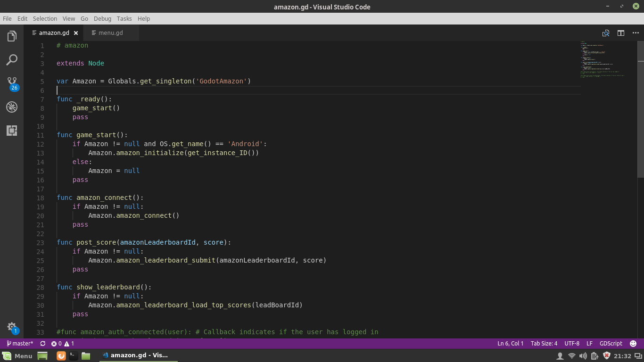
Task: Open the Edit menu
Action: pos(22,18)
